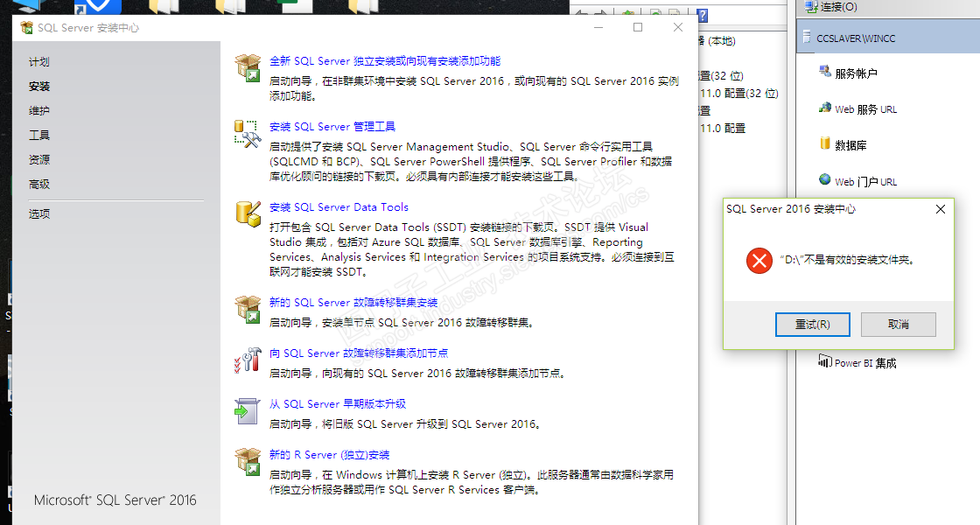Viewport: 980px width, 525px height.
Task: Open 新的 SQL Server 故障转移群集安装 link
Action: (353, 303)
